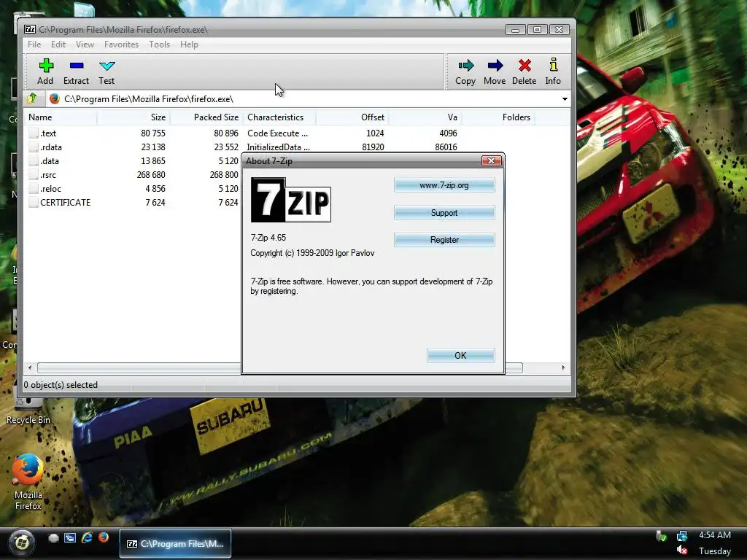Click the Va value 4096
747x560 pixels.
click(x=449, y=133)
